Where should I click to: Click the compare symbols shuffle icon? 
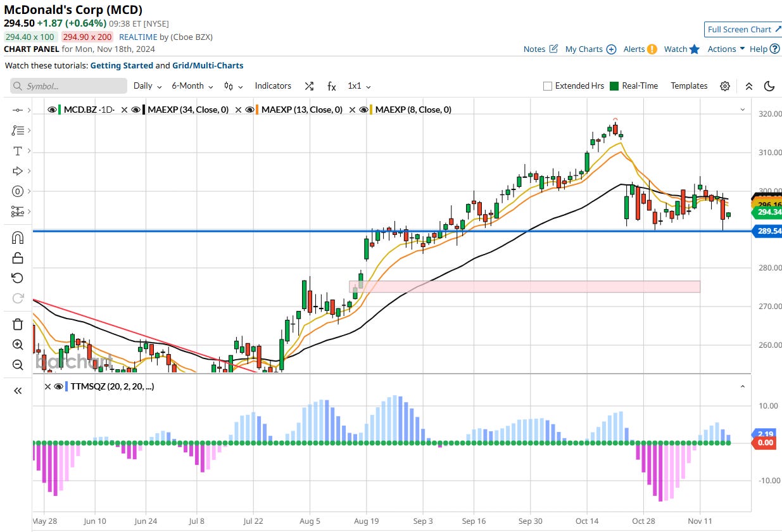309,85
